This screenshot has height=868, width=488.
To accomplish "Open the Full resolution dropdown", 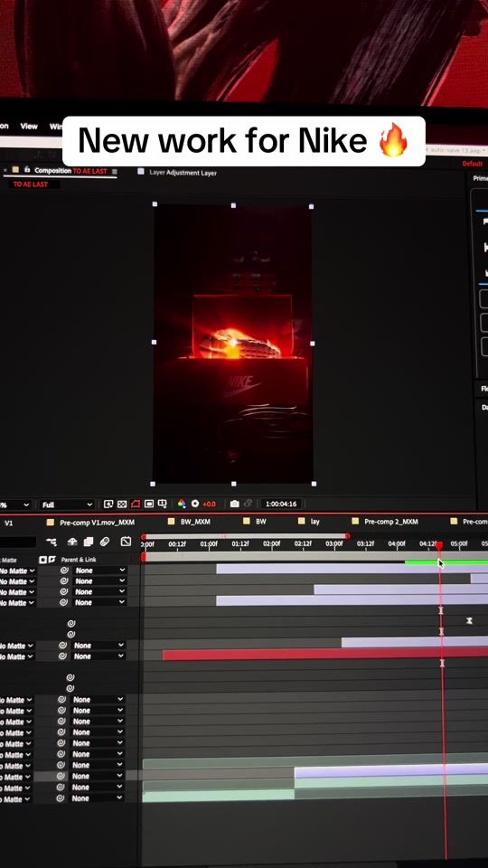I will coord(67,505).
